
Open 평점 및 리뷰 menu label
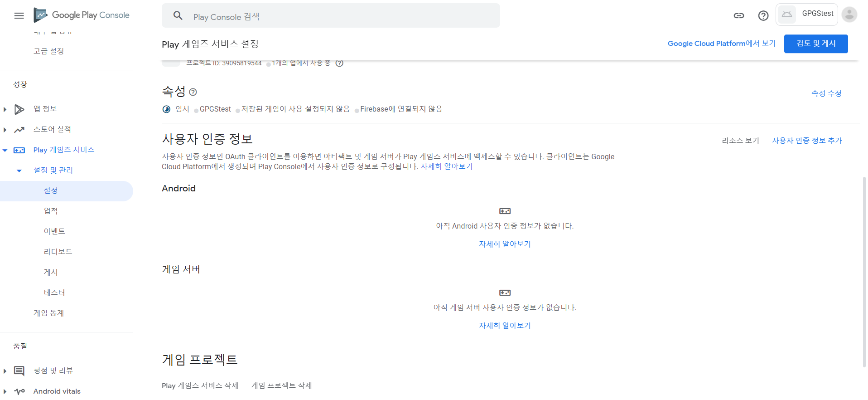(x=53, y=371)
